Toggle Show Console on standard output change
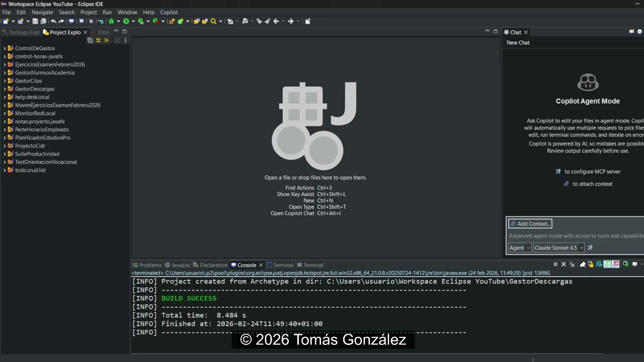Screen dimensions: 644x362 tap(607, 264)
